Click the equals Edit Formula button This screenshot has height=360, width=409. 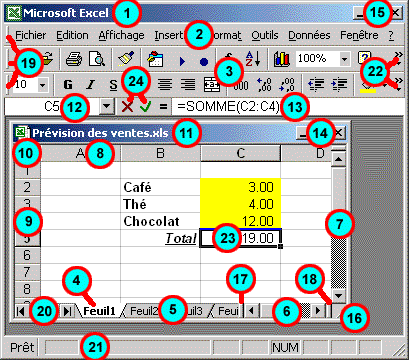pos(163,107)
